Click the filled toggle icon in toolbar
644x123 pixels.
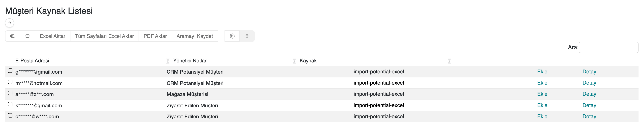click(12, 36)
